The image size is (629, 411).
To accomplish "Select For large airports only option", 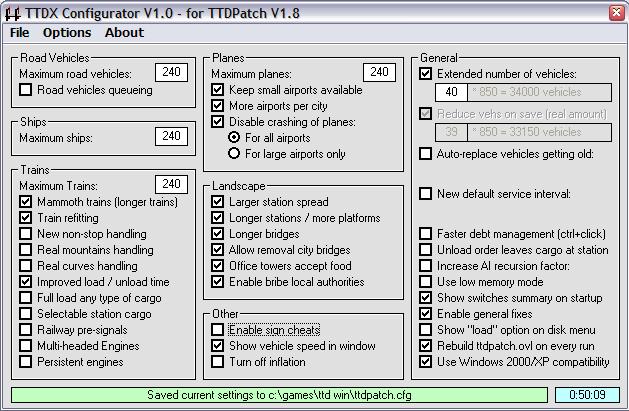I will coord(234,154).
